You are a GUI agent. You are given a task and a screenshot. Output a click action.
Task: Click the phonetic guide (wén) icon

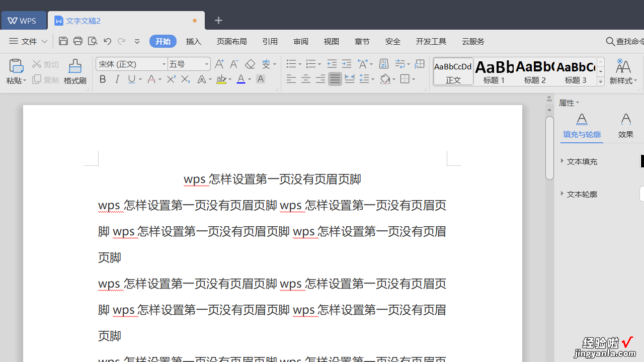[x=266, y=64]
